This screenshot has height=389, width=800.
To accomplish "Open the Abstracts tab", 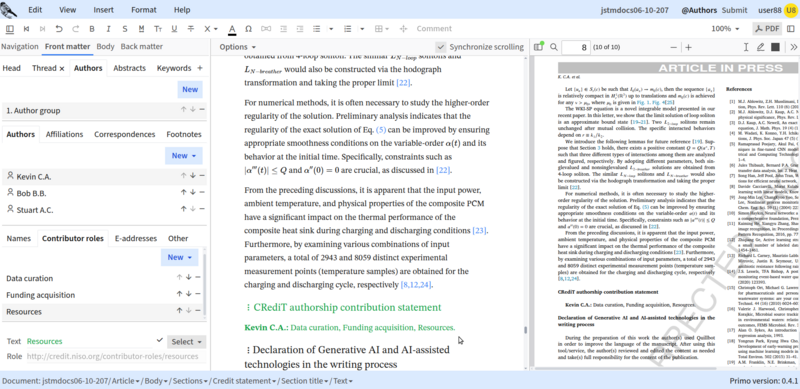I will pyautogui.click(x=130, y=68).
